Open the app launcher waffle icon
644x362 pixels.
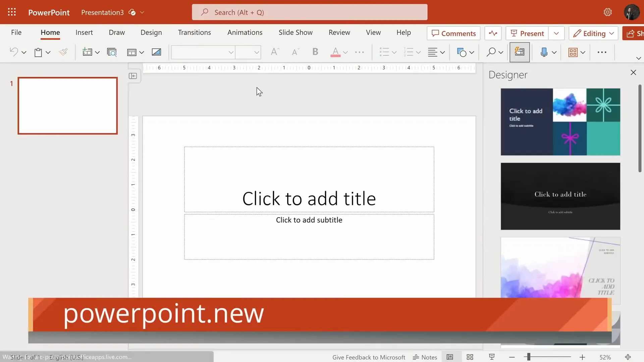(12, 12)
